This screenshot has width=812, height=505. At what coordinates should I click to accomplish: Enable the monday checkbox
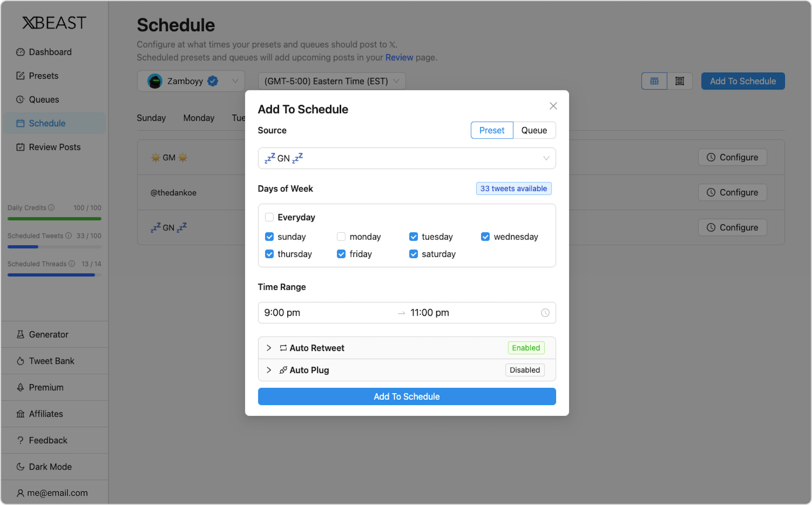[x=341, y=236]
